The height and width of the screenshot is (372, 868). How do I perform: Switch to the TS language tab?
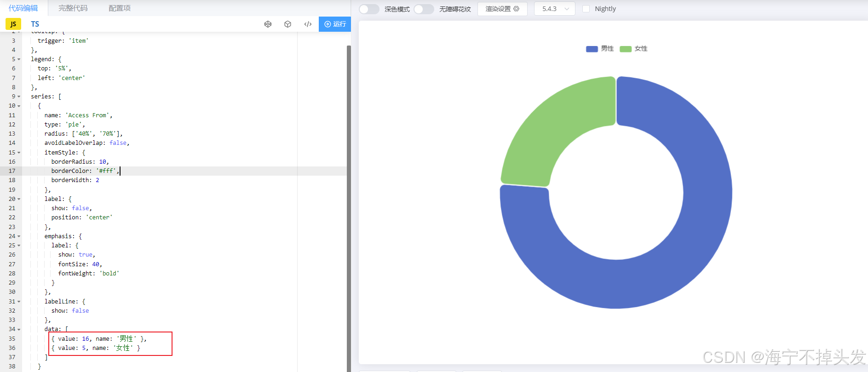pyautogui.click(x=35, y=24)
